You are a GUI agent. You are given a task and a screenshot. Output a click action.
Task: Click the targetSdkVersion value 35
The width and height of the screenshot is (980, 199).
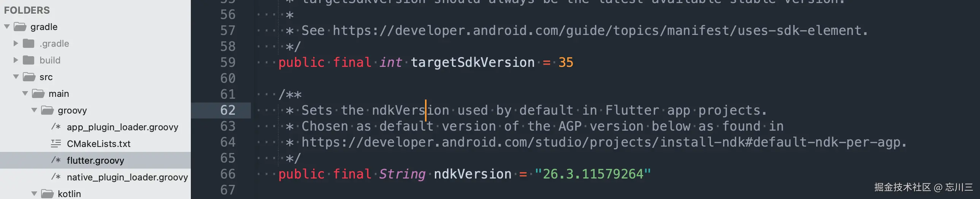click(566, 62)
